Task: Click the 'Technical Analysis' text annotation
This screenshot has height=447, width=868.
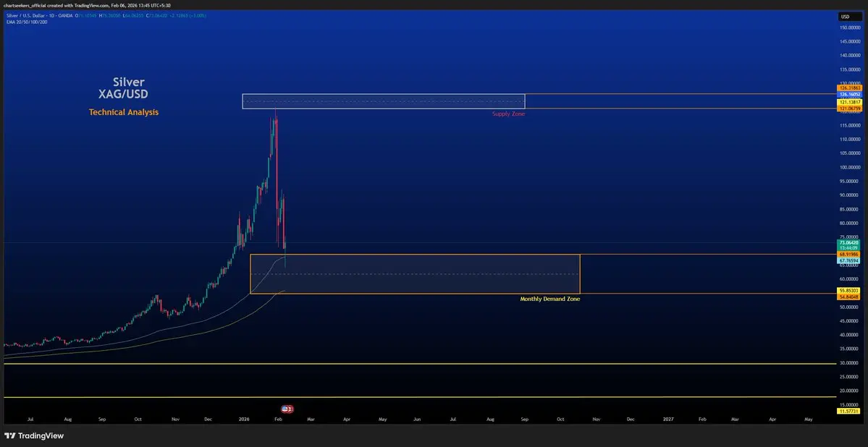Action: coord(124,112)
